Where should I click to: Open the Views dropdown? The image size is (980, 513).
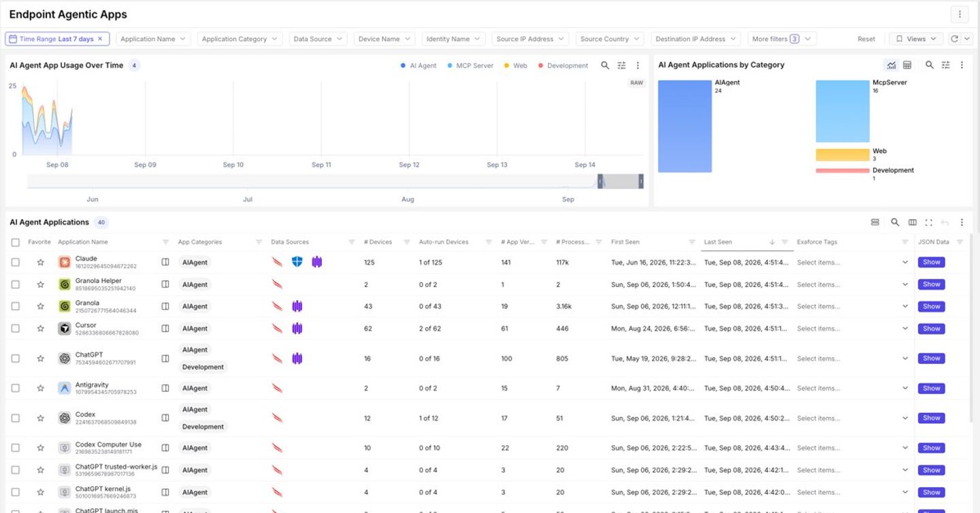click(x=916, y=39)
